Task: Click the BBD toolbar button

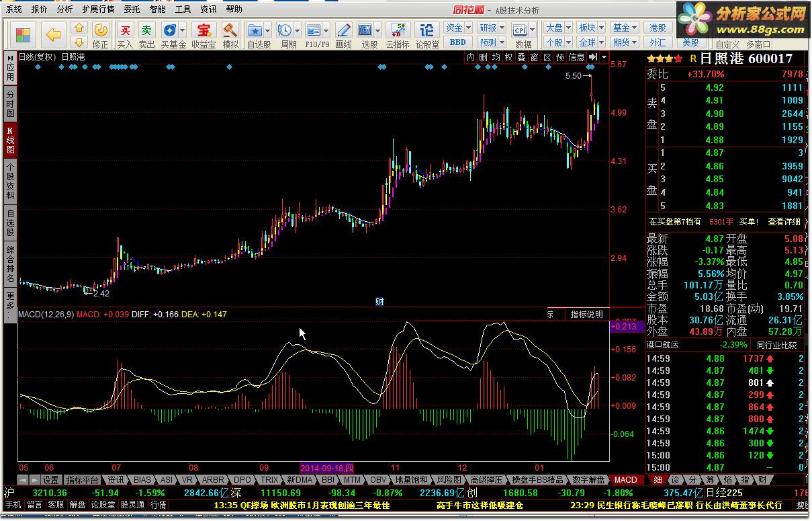Action: 457,42
